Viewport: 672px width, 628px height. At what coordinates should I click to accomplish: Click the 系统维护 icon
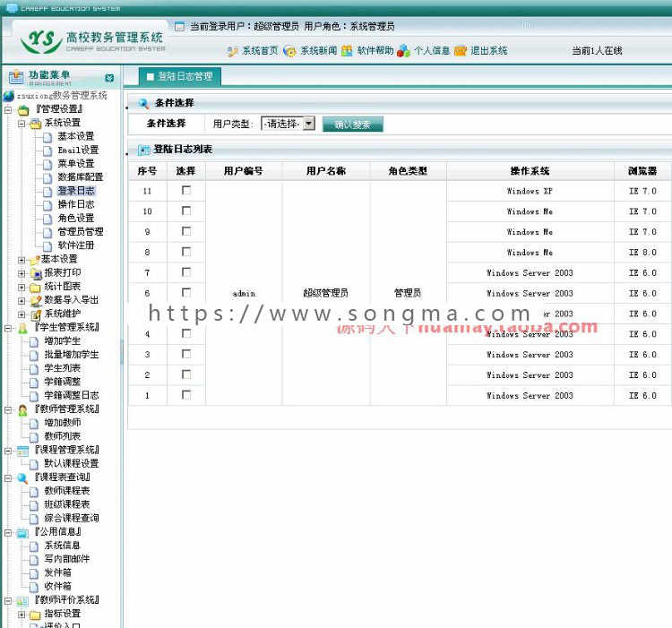click(x=36, y=314)
